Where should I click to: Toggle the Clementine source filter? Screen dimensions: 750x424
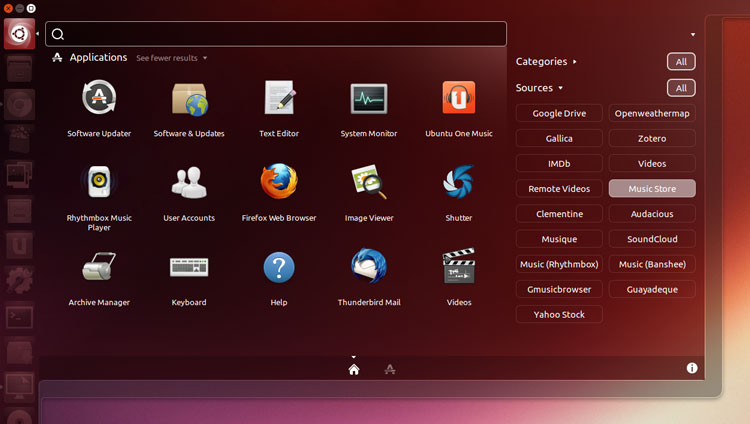click(559, 214)
